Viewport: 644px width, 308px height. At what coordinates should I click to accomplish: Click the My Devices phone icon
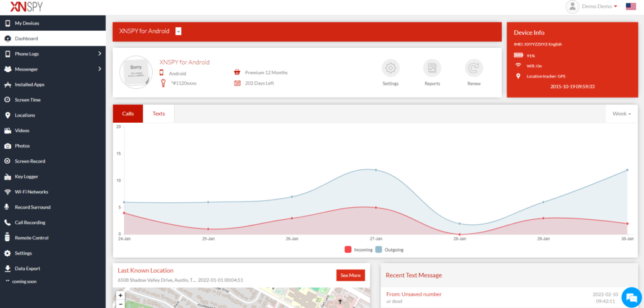pos(8,23)
